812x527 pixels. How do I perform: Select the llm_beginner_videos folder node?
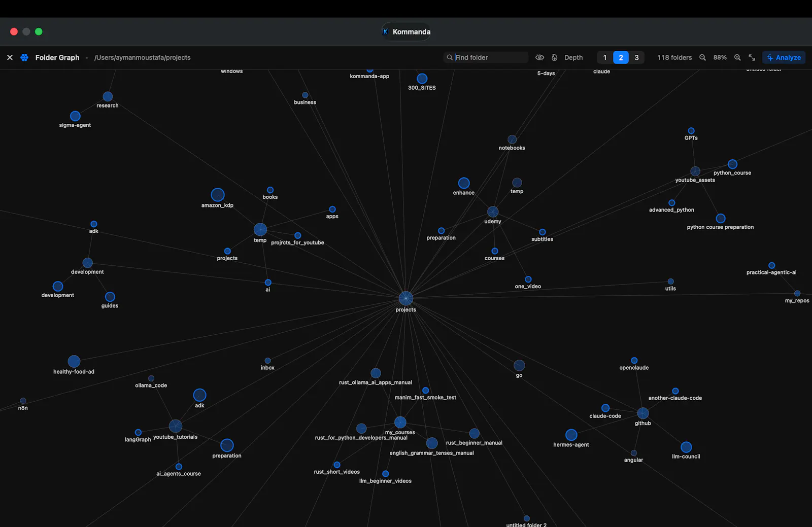pos(386,474)
